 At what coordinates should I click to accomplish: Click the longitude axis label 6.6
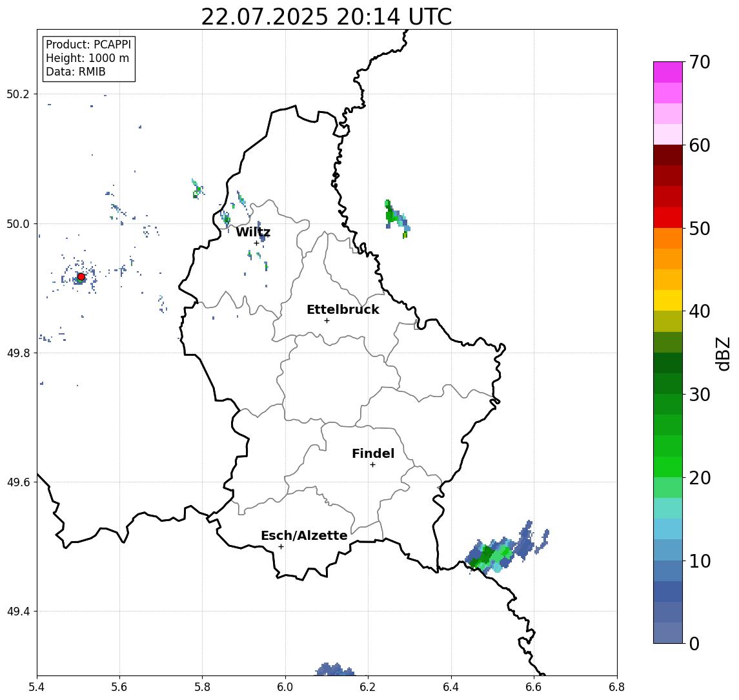tap(534, 687)
